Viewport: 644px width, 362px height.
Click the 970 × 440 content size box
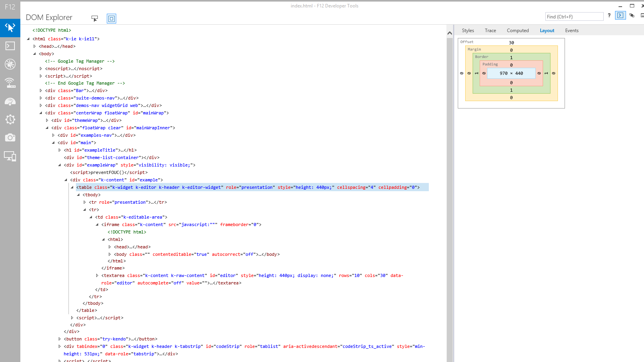511,73
